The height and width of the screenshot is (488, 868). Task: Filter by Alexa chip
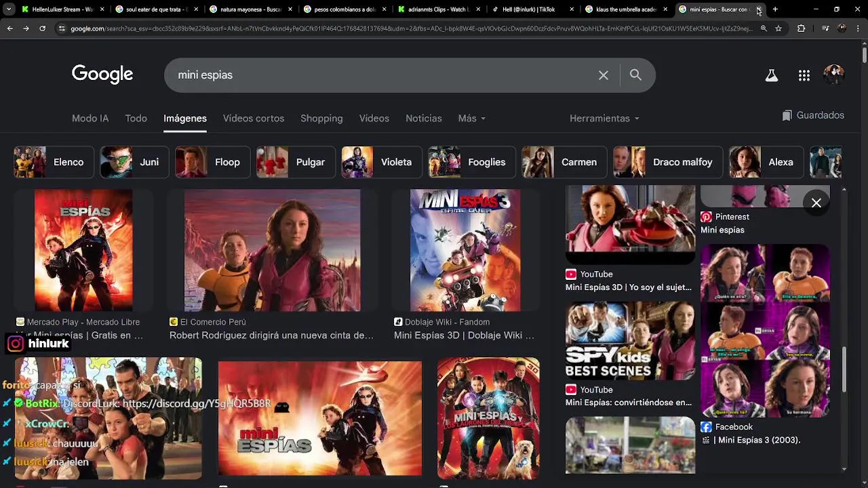766,162
